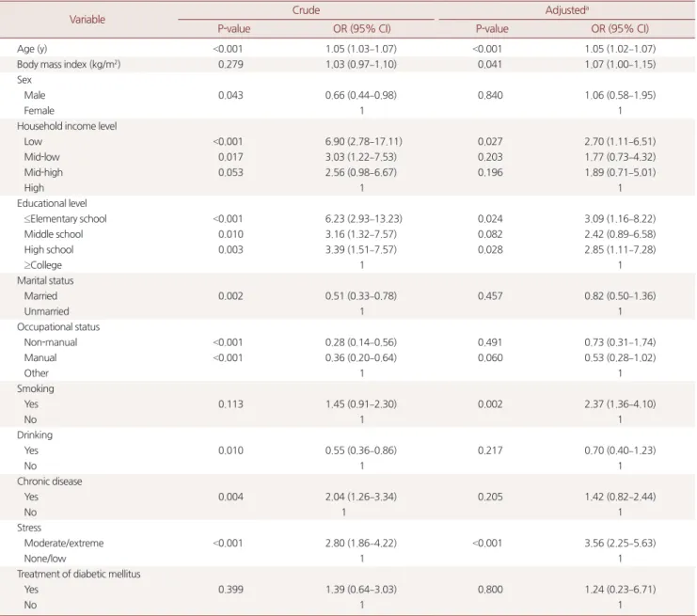
Task: Click the "Variable" column header
Action: [x=87, y=20]
